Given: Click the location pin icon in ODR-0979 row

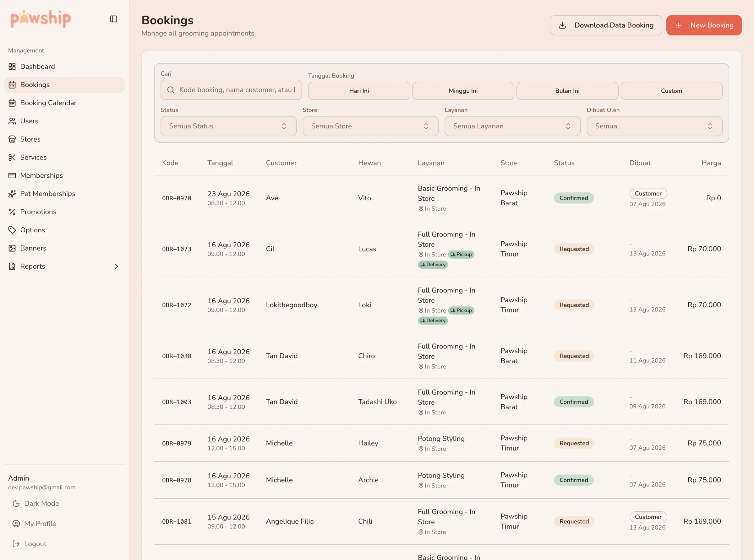Looking at the screenshot, I should click(x=421, y=449).
